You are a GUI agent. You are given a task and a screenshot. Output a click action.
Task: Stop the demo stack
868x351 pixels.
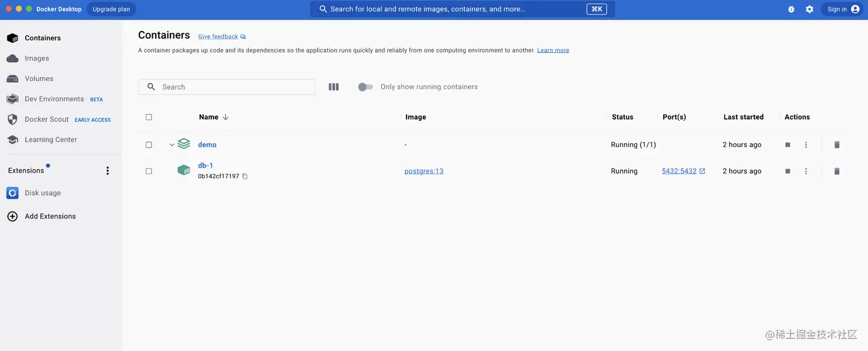pos(788,145)
